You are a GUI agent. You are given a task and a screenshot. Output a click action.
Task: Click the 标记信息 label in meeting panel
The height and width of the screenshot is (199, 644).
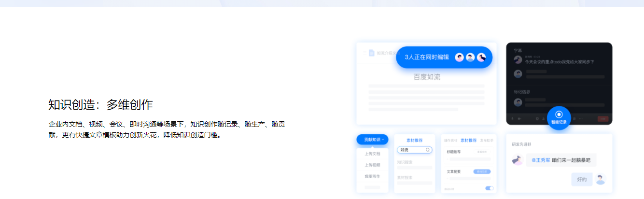pyautogui.click(x=521, y=91)
